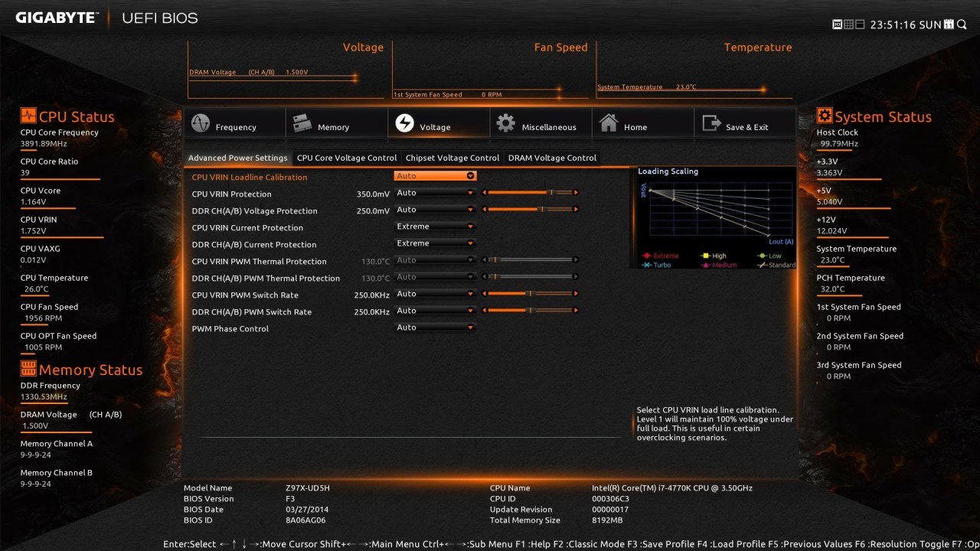Viewport: 980px width, 551px height.
Task: Expand CPU VRIN Loadline Calibration dropdown
Action: 435,176
